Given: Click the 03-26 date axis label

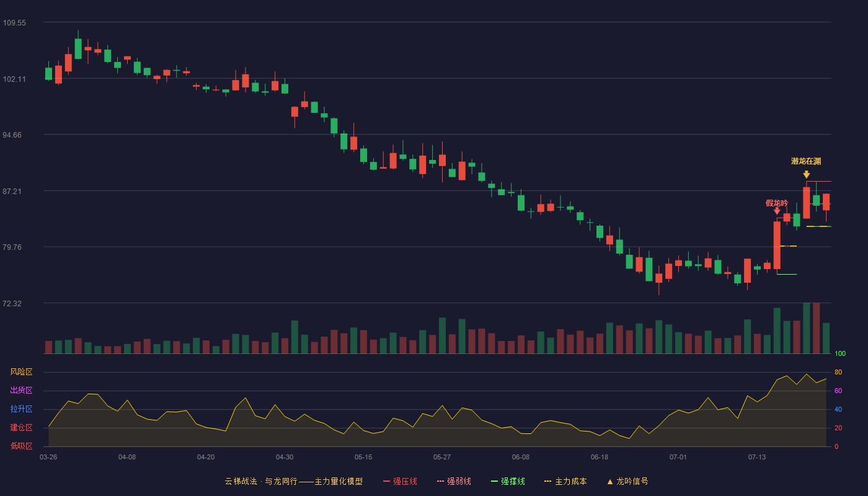Looking at the screenshot, I should point(48,457).
